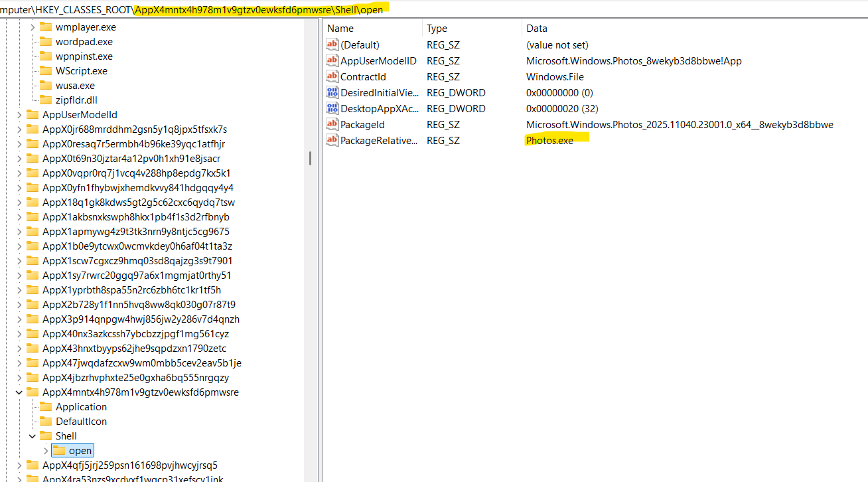
Task: Click the folder icon of the Application subkey
Action: tap(46, 407)
